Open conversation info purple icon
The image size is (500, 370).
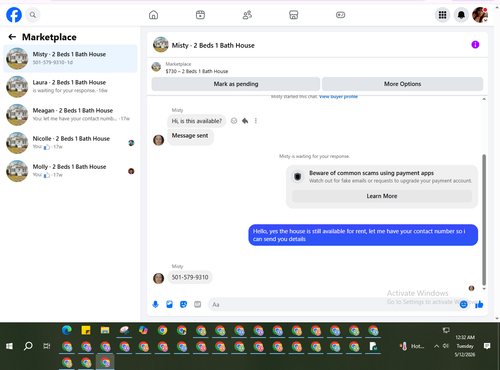click(x=475, y=45)
